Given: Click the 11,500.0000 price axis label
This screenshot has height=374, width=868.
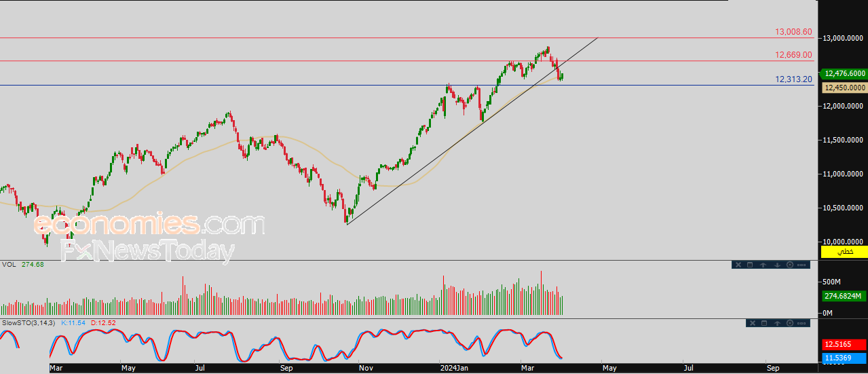Looking at the screenshot, I should click(844, 140).
